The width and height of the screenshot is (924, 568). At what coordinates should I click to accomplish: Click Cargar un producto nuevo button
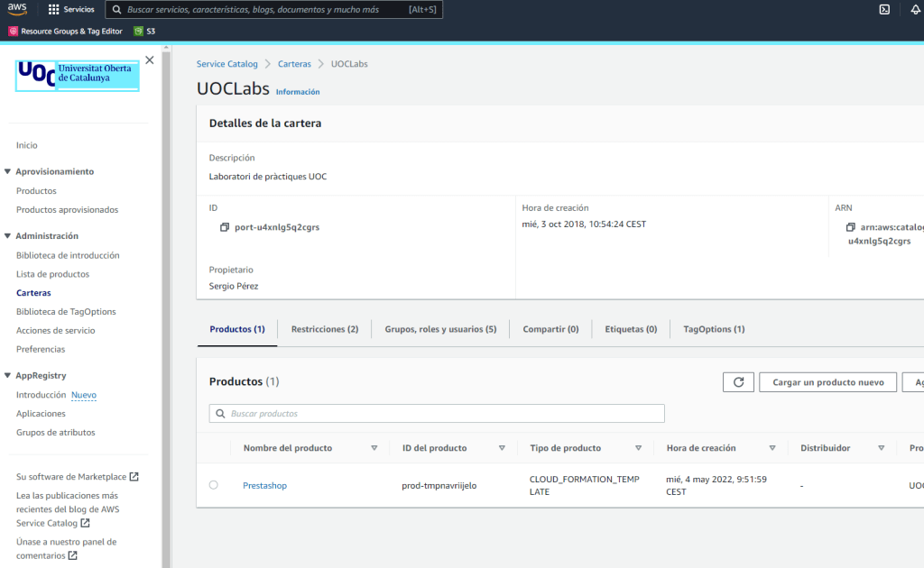pyautogui.click(x=828, y=382)
